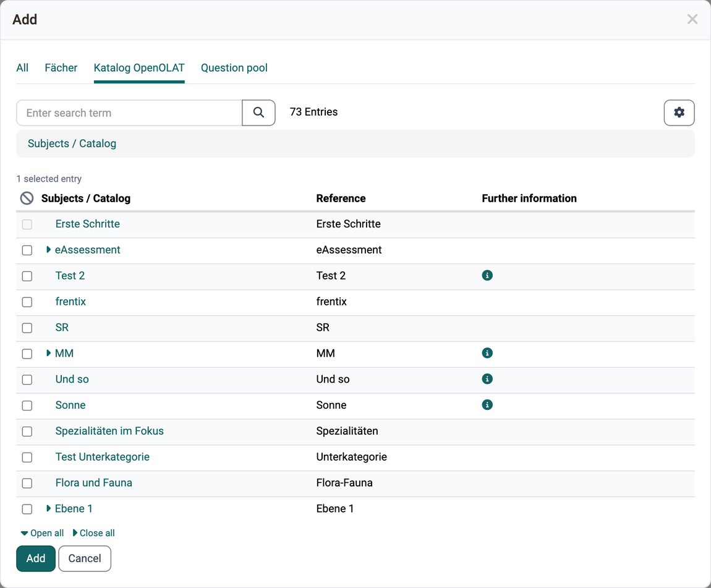Viewport: 711px width, 588px height.
Task: Click the 1 selected entry text
Action: point(49,179)
